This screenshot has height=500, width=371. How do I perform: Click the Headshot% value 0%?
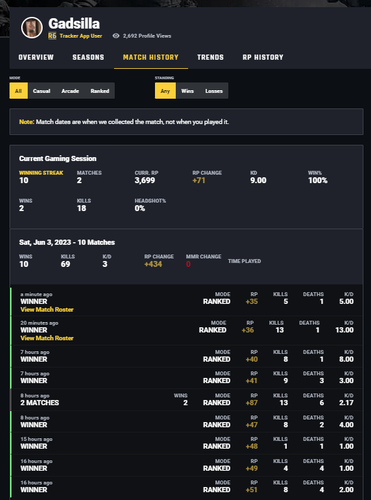[x=140, y=208]
